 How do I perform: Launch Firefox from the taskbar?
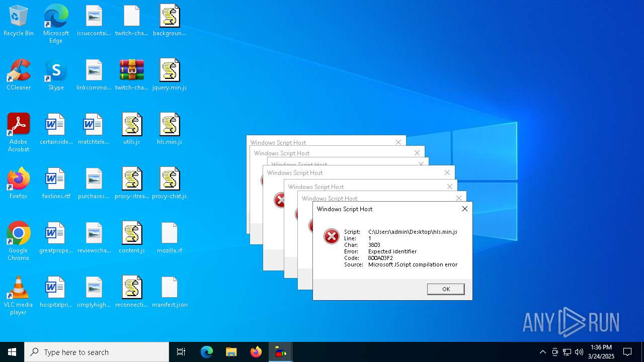pyautogui.click(x=256, y=352)
